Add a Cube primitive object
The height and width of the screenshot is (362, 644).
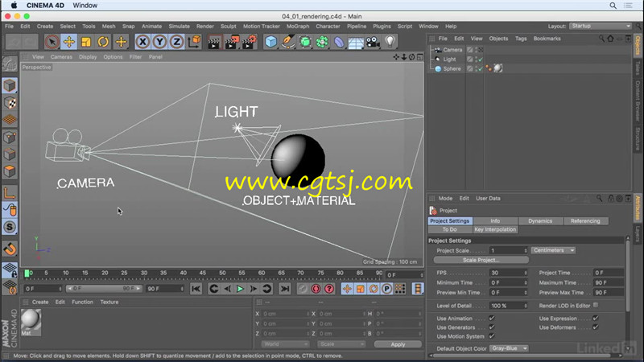[x=270, y=42]
